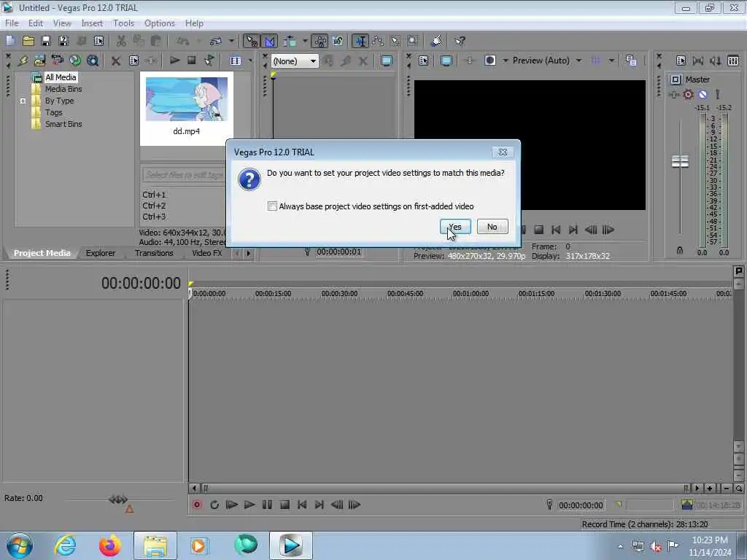The image size is (747, 560).
Task: Open Firefox from the taskbar
Action: click(x=109, y=545)
